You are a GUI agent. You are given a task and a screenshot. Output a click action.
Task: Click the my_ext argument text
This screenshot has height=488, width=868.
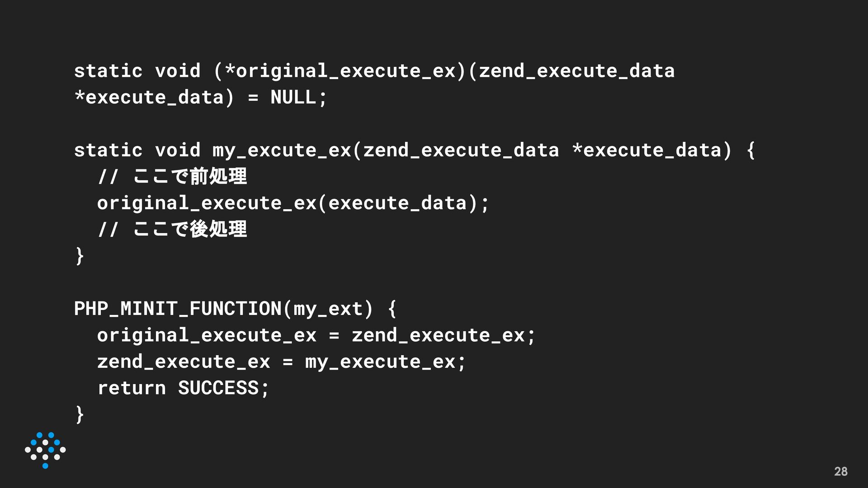(328, 310)
